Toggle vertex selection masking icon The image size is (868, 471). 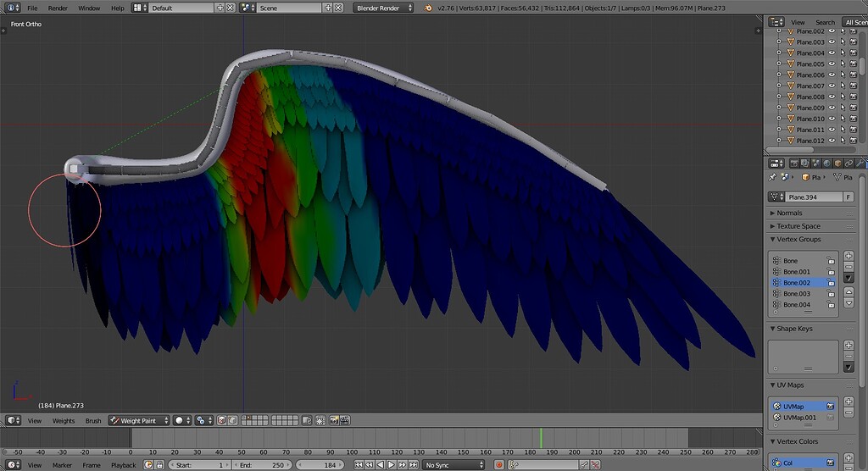232,421
